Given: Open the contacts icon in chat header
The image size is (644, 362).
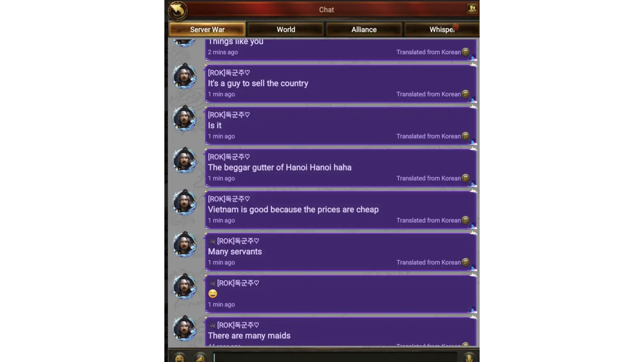Looking at the screenshot, I should pos(472,9).
